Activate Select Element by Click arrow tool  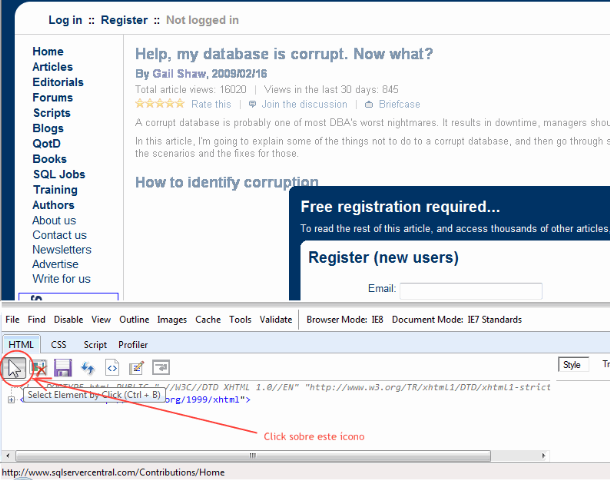(14, 368)
